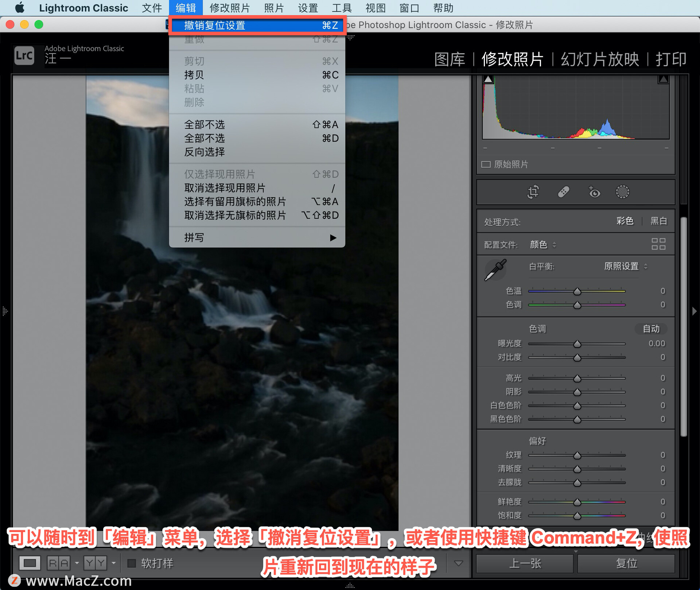
Task: Open the profile browser grid icon
Action: (x=658, y=244)
